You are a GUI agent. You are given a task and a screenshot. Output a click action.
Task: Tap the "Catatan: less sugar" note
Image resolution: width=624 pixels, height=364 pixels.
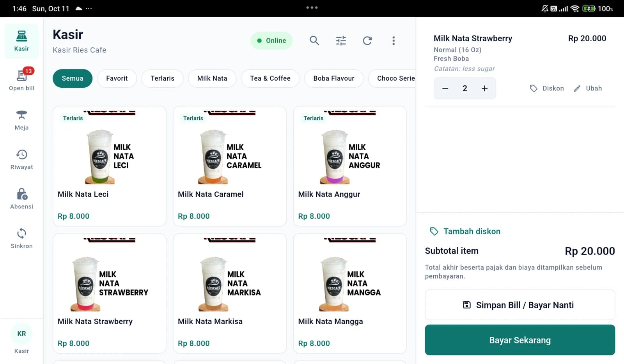click(464, 69)
